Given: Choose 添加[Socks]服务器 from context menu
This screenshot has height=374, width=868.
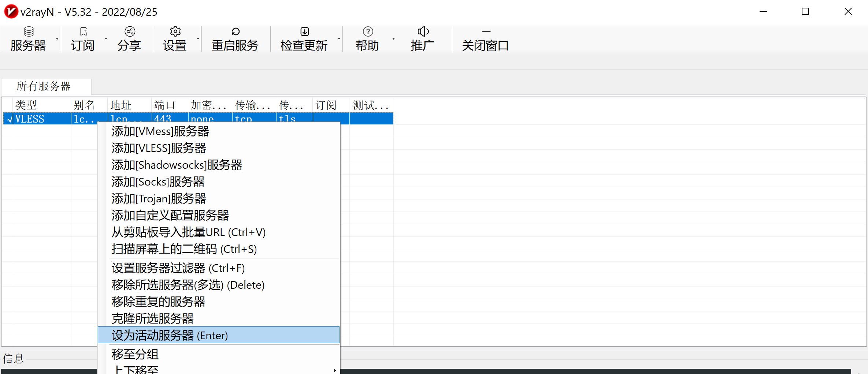Looking at the screenshot, I should click(219, 182).
